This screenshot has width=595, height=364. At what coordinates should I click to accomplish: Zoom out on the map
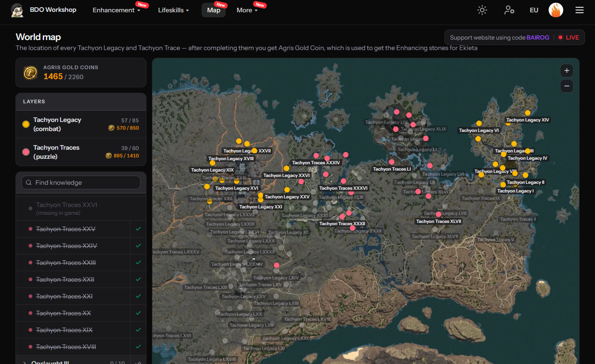567,86
